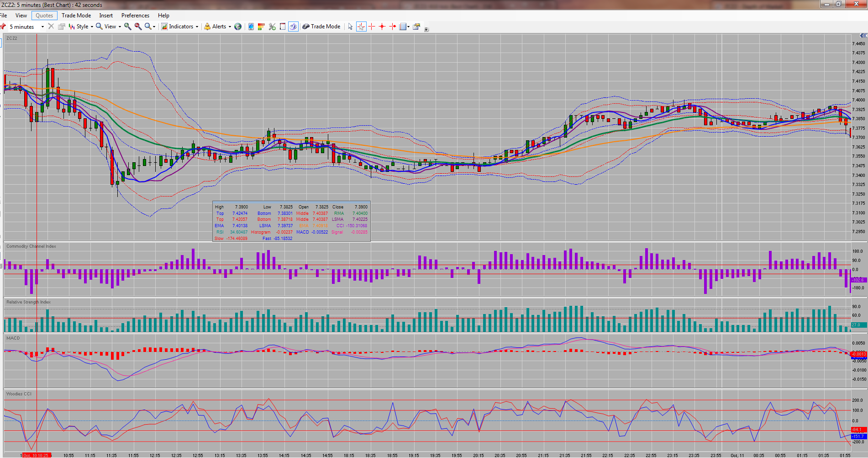Open the View menu in menu bar
Screen dimensions: 868x458
(21, 16)
